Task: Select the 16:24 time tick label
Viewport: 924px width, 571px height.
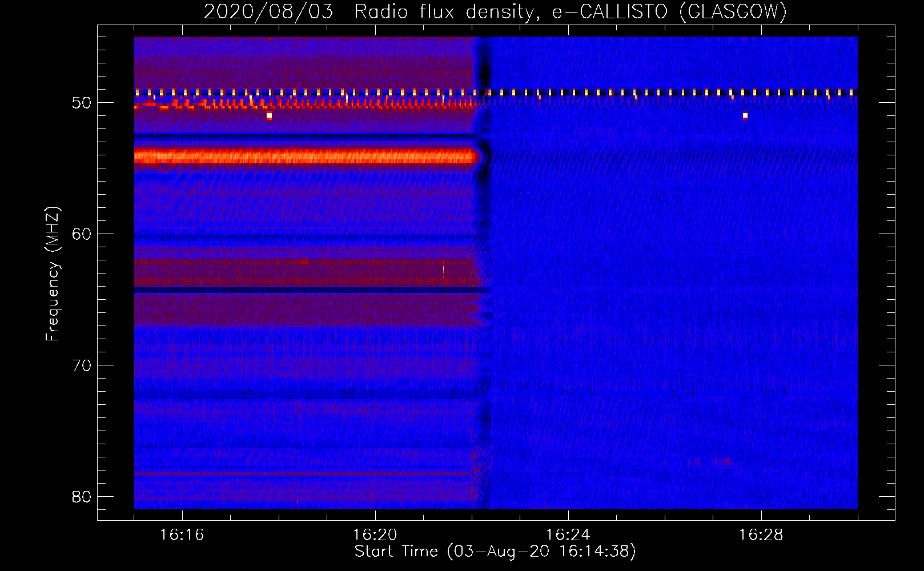Action: coord(568,535)
